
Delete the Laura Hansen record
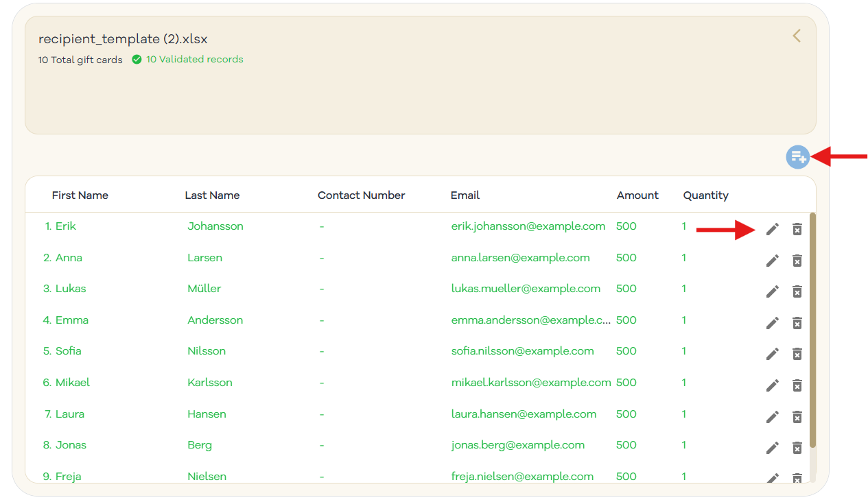pyautogui.click(x=797, y=417)
